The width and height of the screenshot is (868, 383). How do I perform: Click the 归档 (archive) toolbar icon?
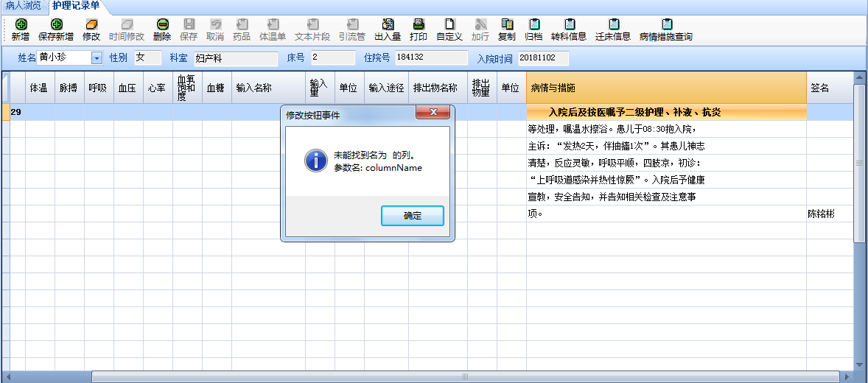533,24
